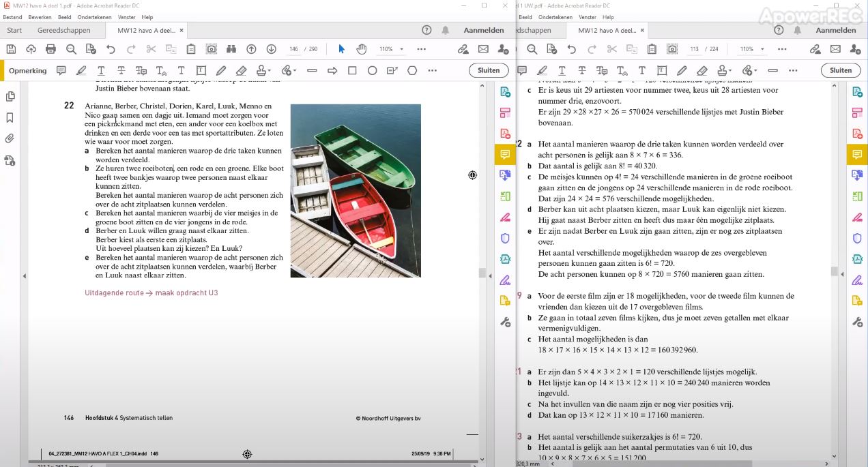Show more tools in left main toolbar
Image resolution: width=868 pixels, height=467 pixels.
click(x=421, y=49)
